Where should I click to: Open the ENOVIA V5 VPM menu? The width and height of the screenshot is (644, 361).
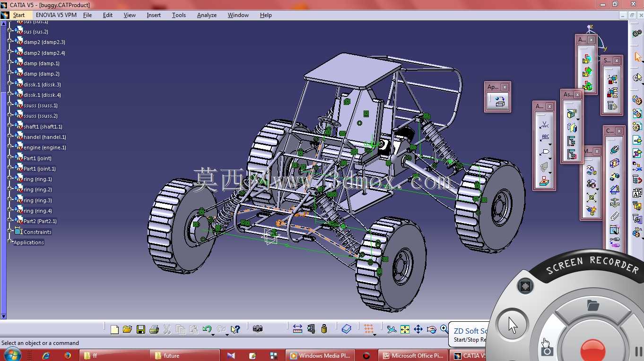(56, 15)
